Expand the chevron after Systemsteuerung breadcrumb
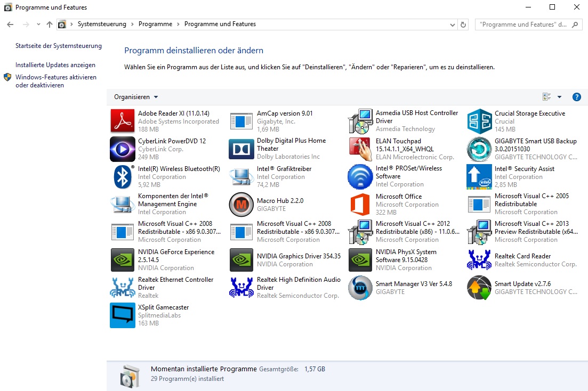This screenshot has height=391, width=588. 132,24
